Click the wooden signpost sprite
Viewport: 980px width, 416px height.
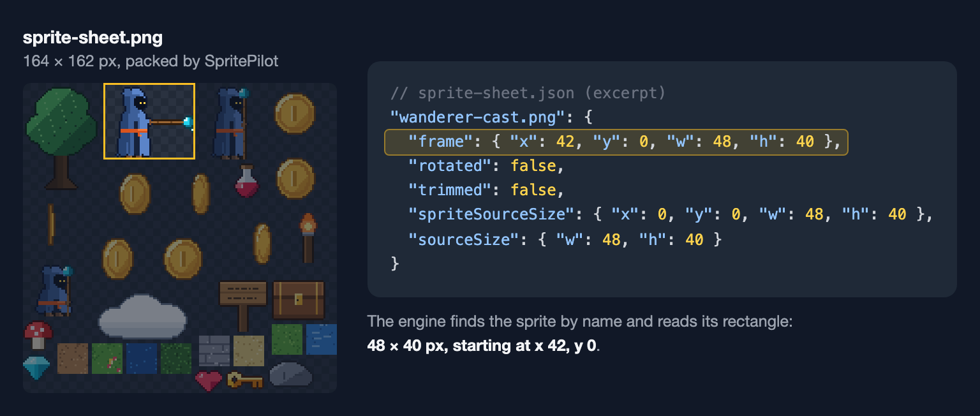(x=243, y=305)
